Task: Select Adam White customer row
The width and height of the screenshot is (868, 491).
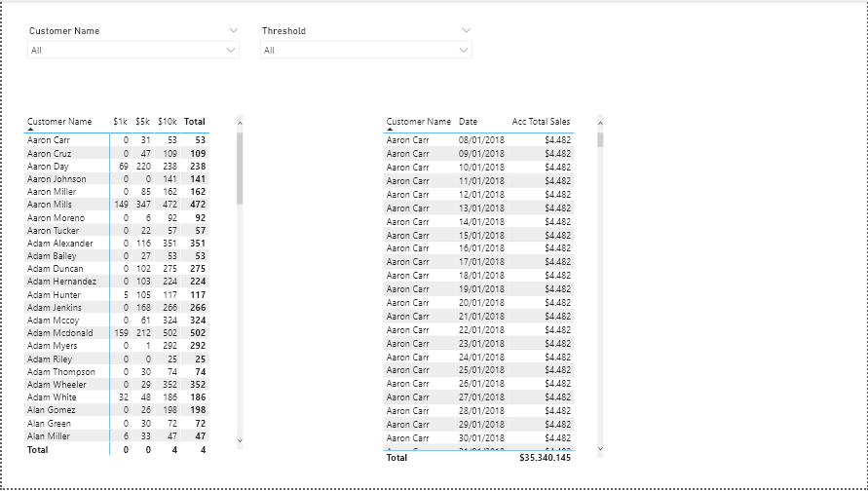Action: 116,397
